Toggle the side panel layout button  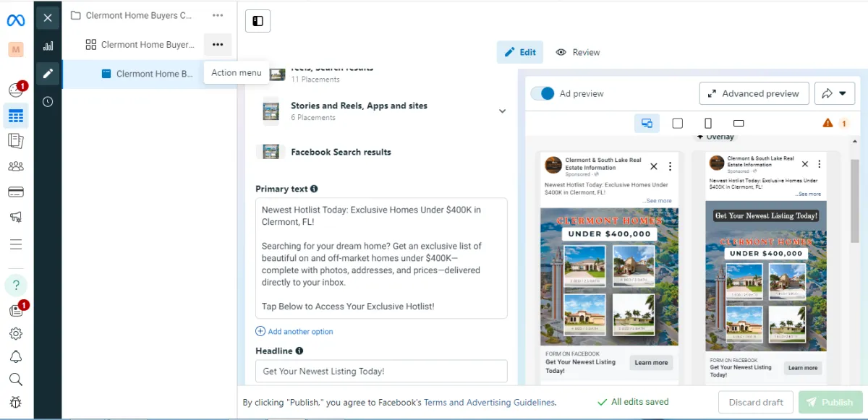(x=258, y=21)
